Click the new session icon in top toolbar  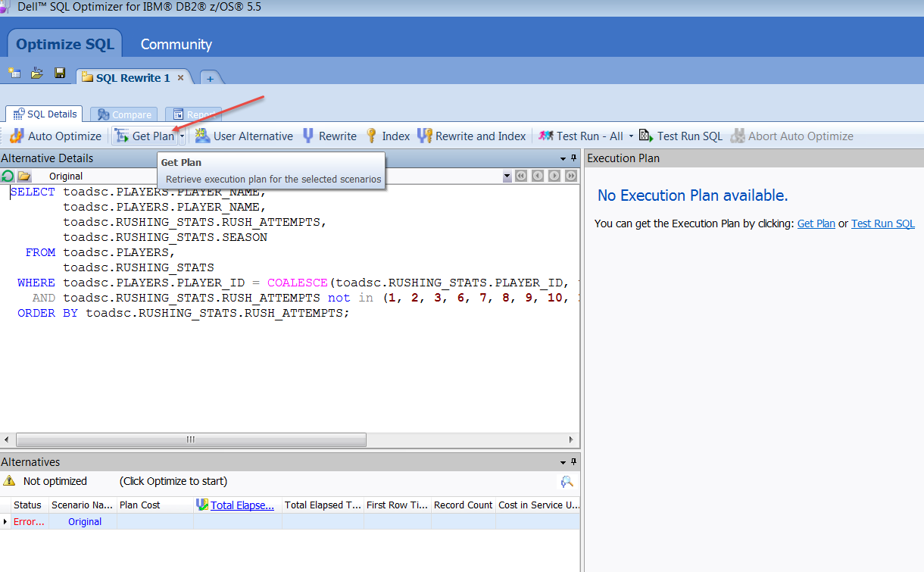click(14, 73)
